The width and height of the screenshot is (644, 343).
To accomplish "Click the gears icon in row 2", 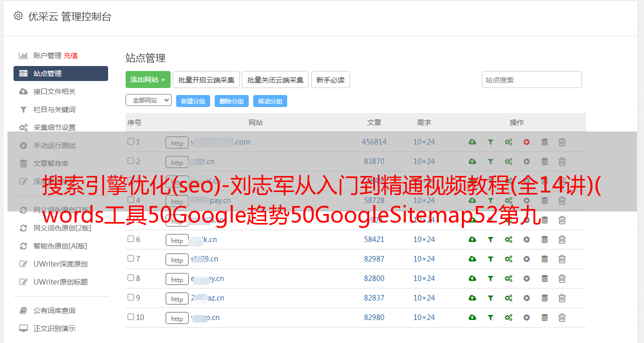I will click(508, 161).
